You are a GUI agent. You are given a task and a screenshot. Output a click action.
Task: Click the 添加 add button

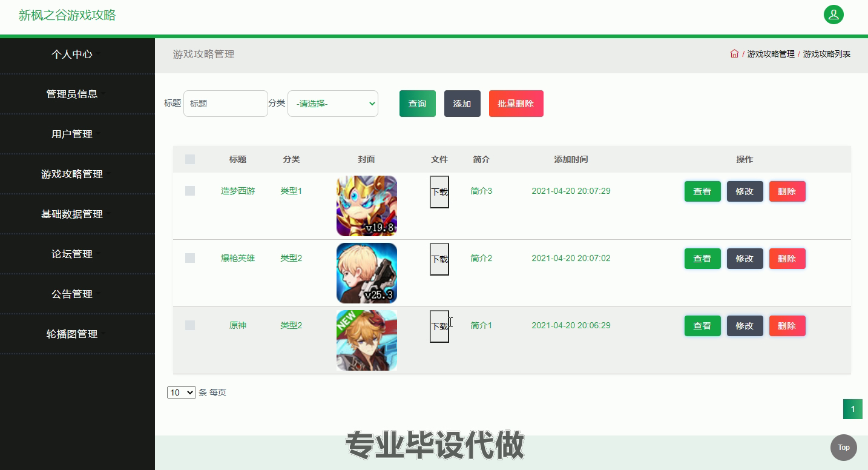tap(462, 104)
